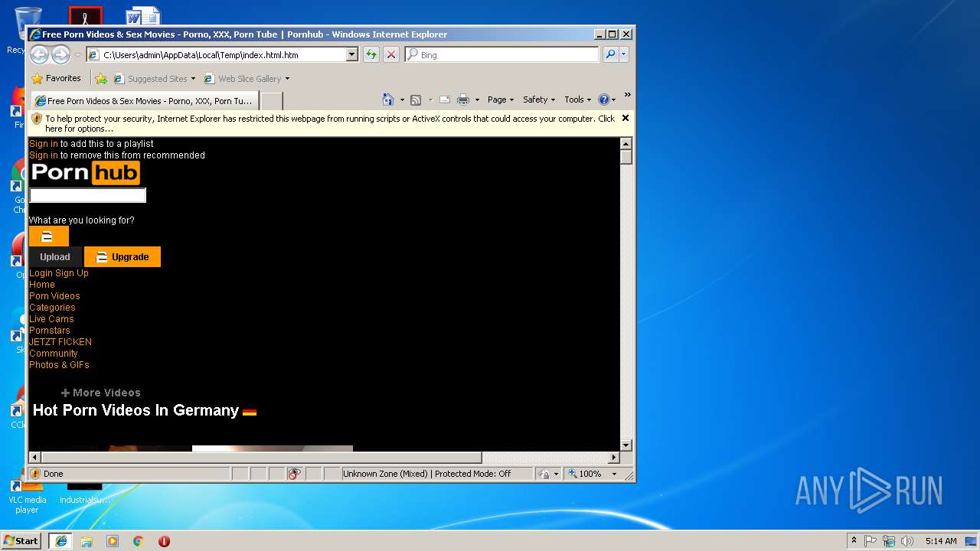Click the Help question mark icon

click(603, 99)
